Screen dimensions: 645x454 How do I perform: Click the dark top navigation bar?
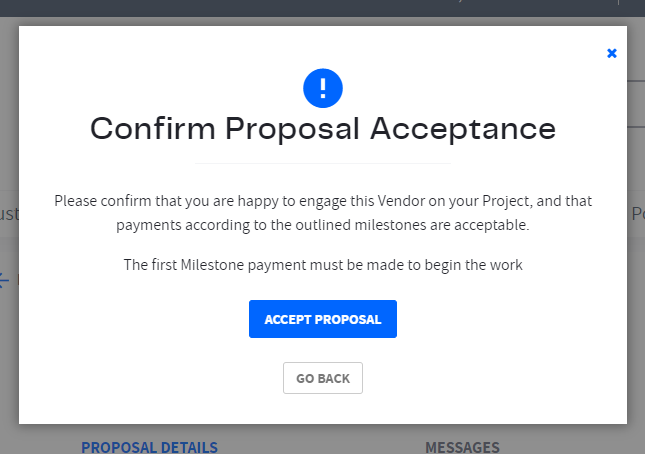pyautogui.click(x=322, y=8)
